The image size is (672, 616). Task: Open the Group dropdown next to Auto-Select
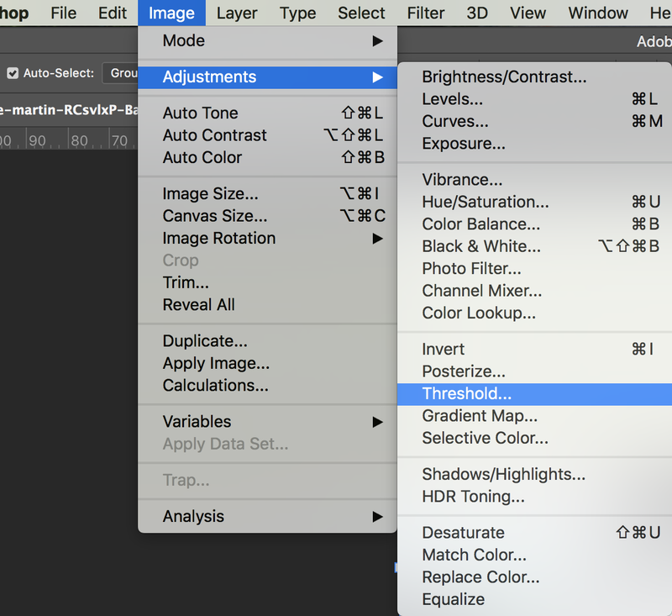pyautogui.click(x=120, y=73)
